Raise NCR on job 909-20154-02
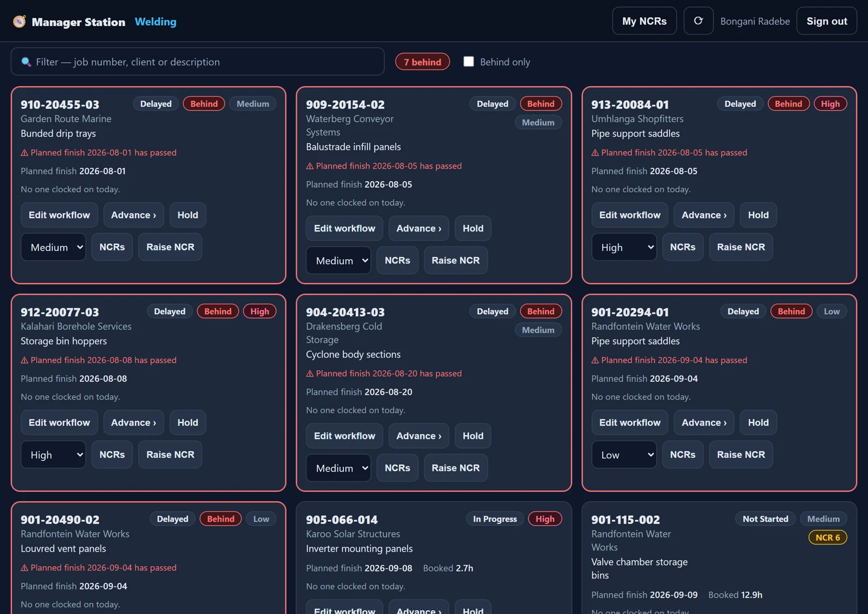The image size is (868, 614). point(456,260)
